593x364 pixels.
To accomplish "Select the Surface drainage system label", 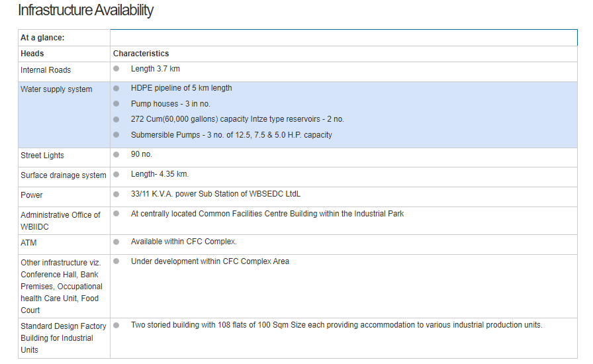I will [63, 175].
